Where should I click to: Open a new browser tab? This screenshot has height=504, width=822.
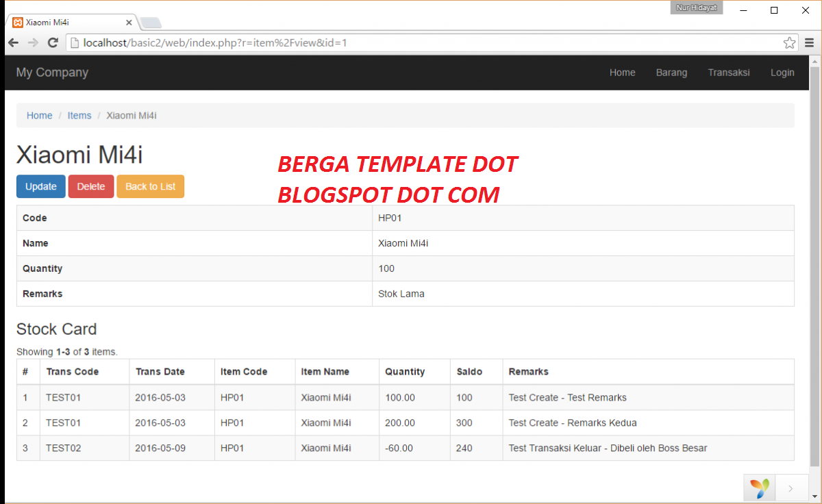tap(151, 23)
